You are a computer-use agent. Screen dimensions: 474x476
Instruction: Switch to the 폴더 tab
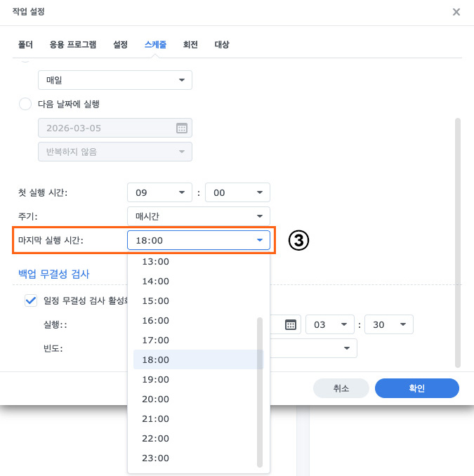tap(25, 44)
